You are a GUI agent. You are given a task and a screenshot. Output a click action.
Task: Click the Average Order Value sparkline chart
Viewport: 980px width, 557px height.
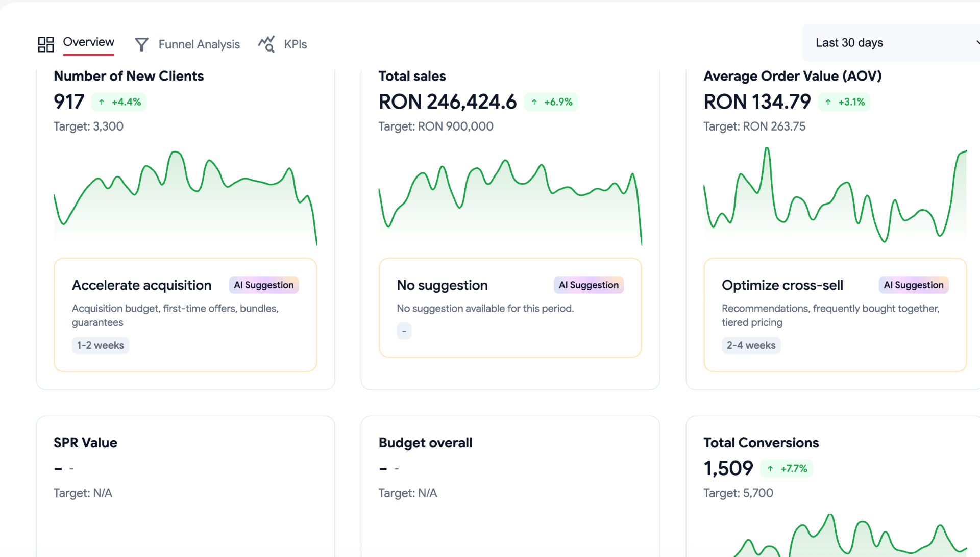coord(835,194)
